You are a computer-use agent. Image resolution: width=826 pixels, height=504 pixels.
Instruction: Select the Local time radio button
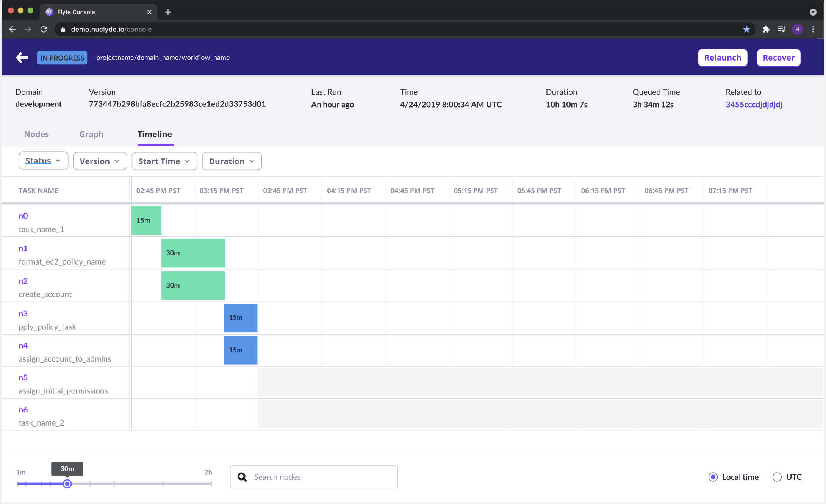click(x=713, y=477)
